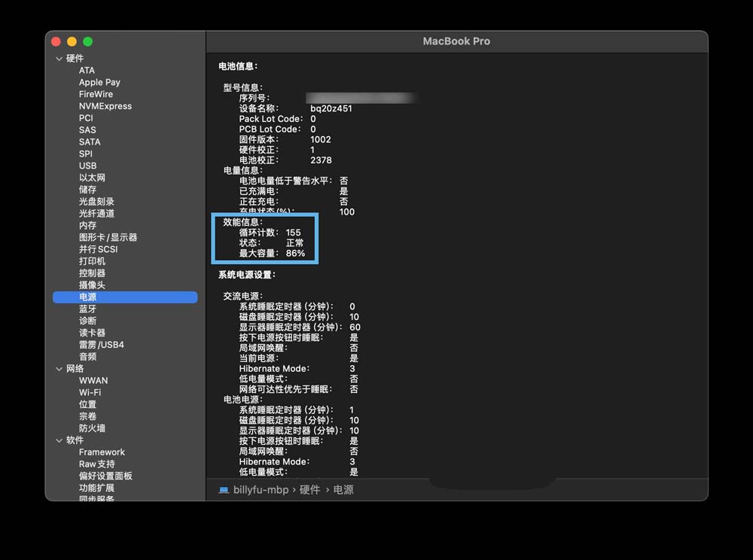Open the 光盘刻录 sidebar item
This screenshot has height=560, width=753.
click(96, 202)
